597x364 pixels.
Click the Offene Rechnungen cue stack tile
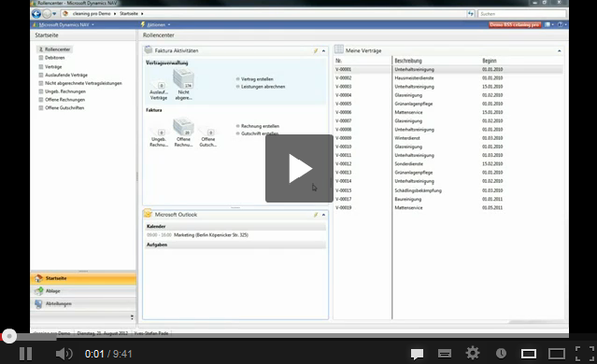pyautogui.click(x=183, y=132)
